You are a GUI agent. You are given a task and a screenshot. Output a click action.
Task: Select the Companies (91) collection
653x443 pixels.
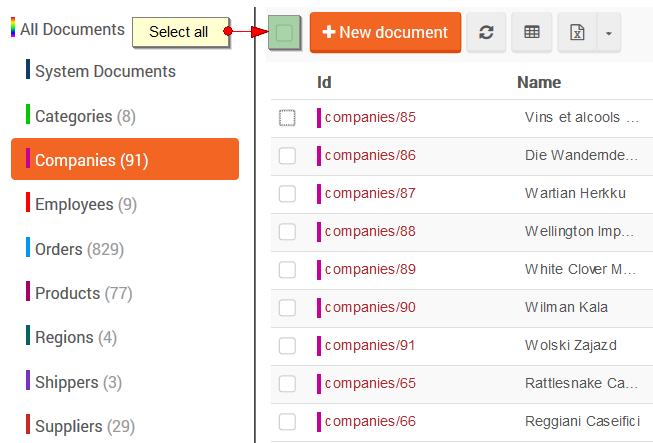pyautogui.click(x=125, y=159)
